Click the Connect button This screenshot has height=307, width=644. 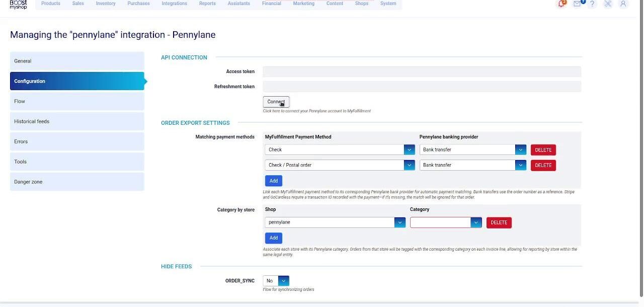click(276, 102)
